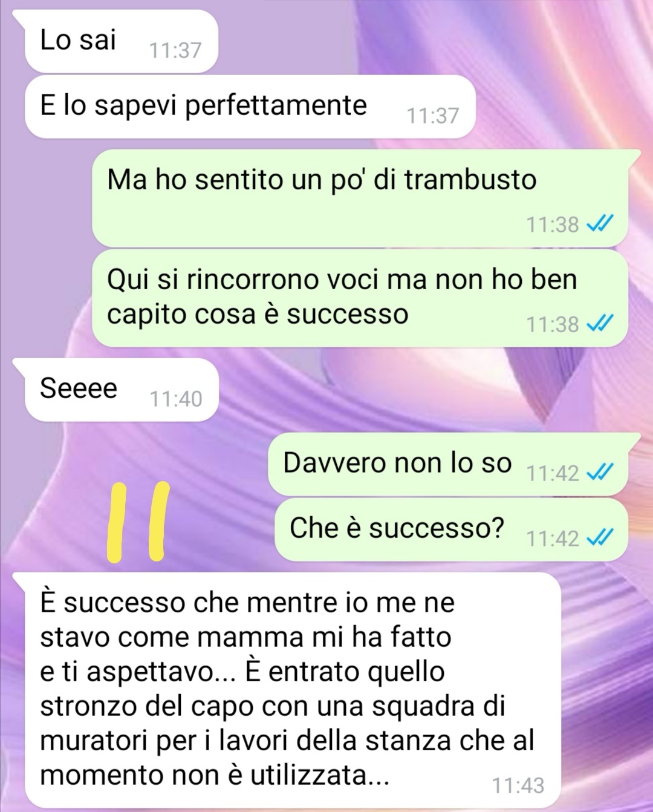653x812 pixels.
Task: Click the double check icon next to "Davvero non lo so"
Action: pyautogui.click(x=600, y=472)
